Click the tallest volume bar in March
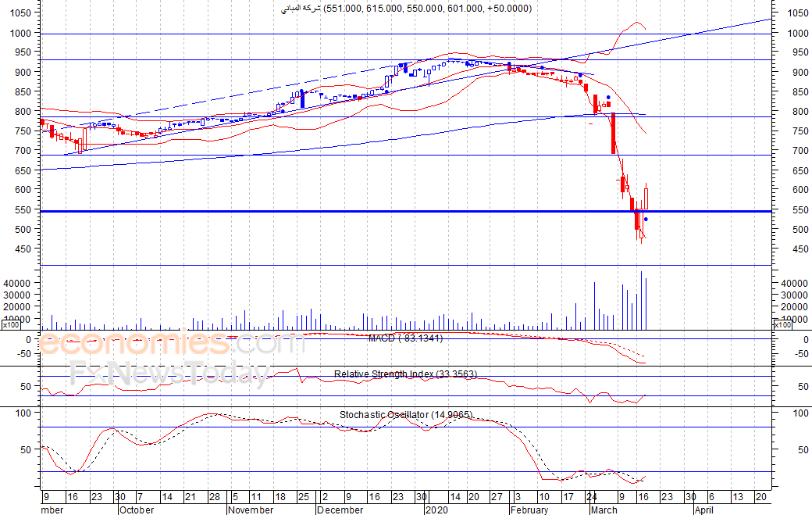Screen dimensions: 812x515 [x=641, y=301]
